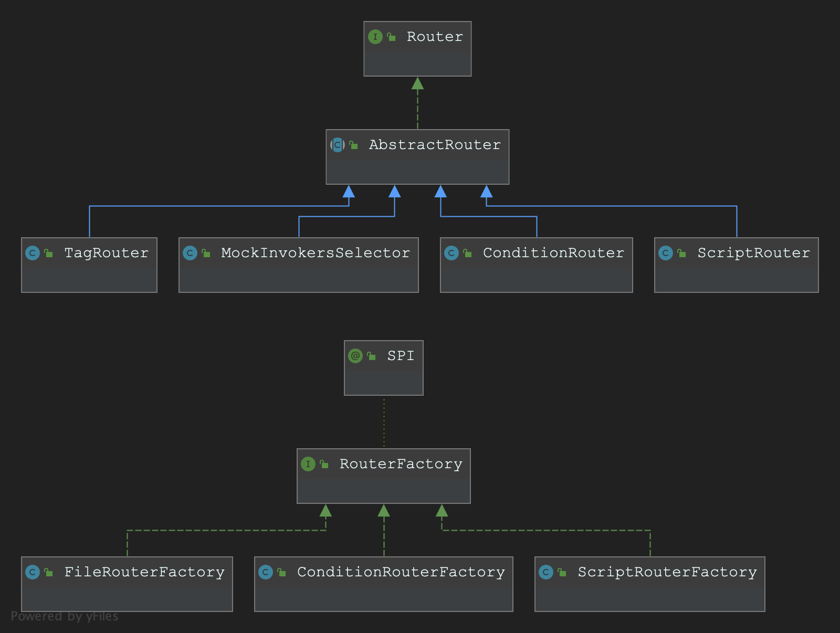Click the interface icon on Router node
Image resolution: width=840 pixels, height=633 pixels.
tap(375, 37)
